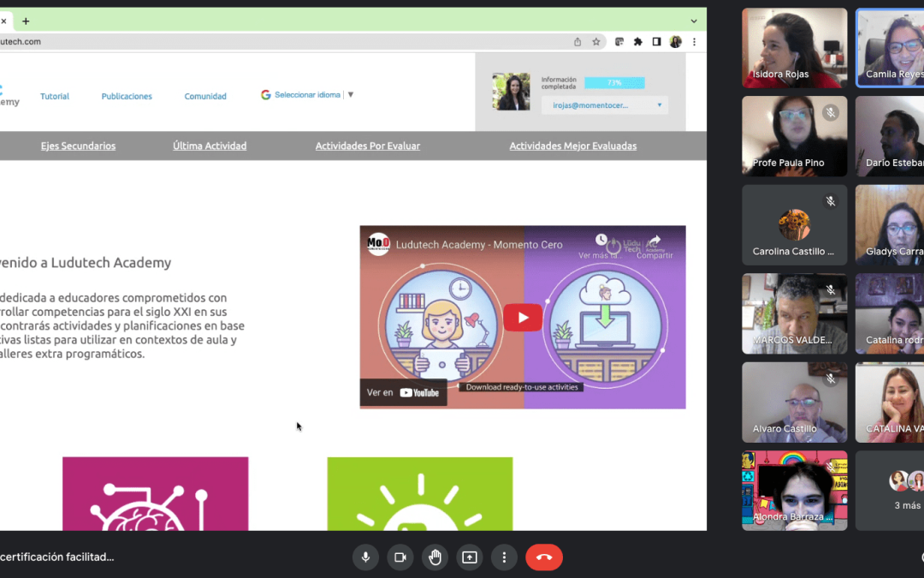This screenshot has height=578, width=924.
Task: Click Carolina Castillo's sunflower avatar
Action: (794, 224)
